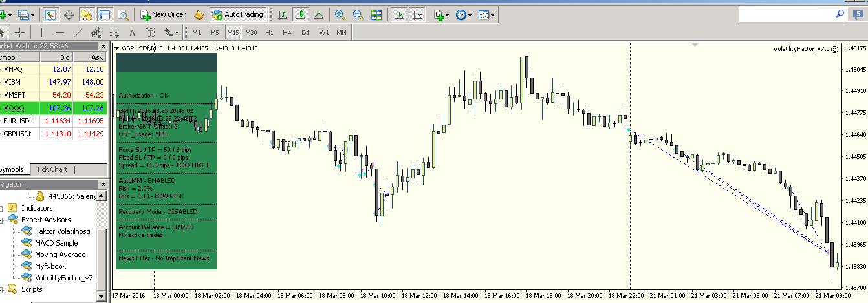
Task: Click the search magnifier icon
Action: (840, 14)
